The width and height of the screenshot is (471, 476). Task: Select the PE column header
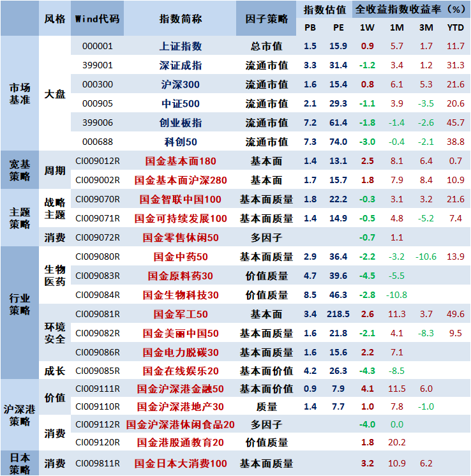coord(338,27)
